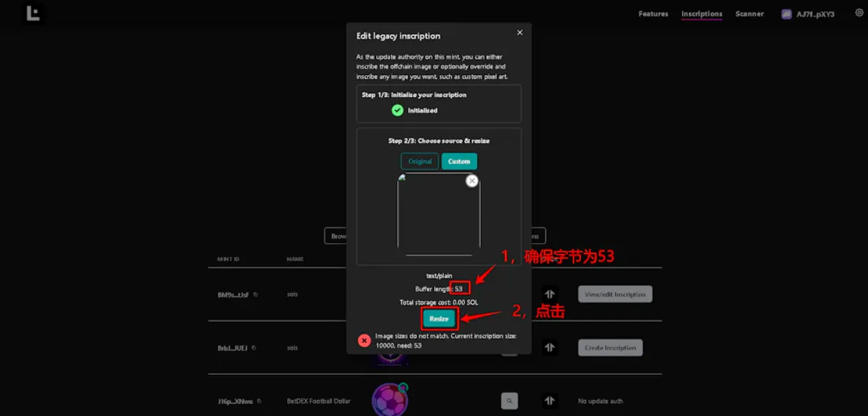Select the Custom source option

(459, 161)
